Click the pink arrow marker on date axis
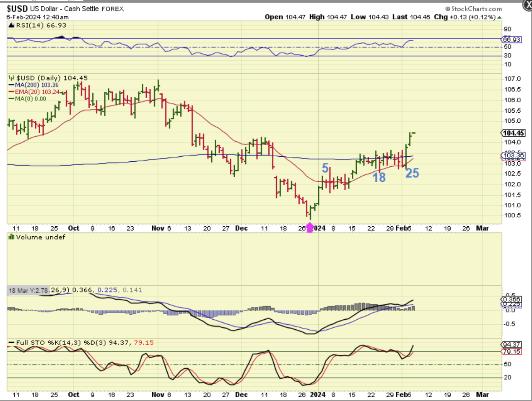 [x=310, y=228]
